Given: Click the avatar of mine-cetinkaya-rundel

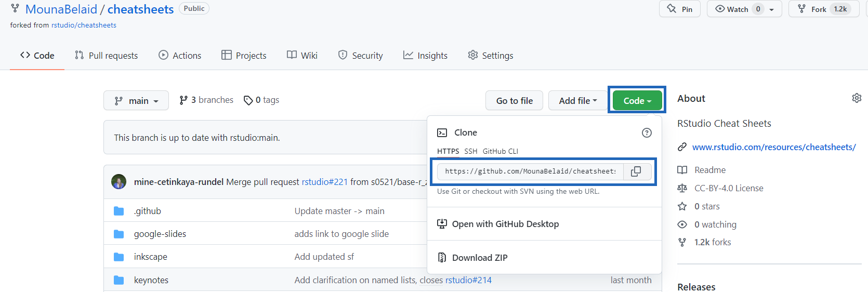Looking at the screenshot, I should click(119, 182).
